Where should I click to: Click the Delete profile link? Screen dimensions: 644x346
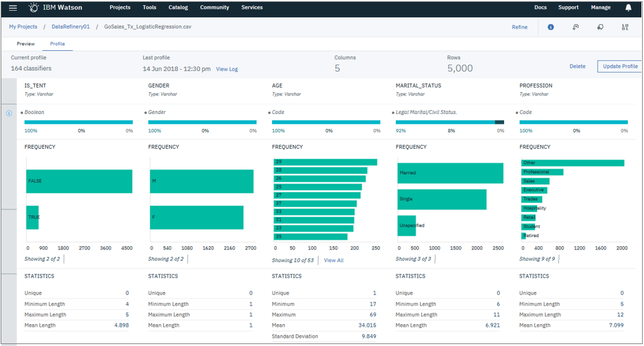pyautogui.click(x=578, y=66)
